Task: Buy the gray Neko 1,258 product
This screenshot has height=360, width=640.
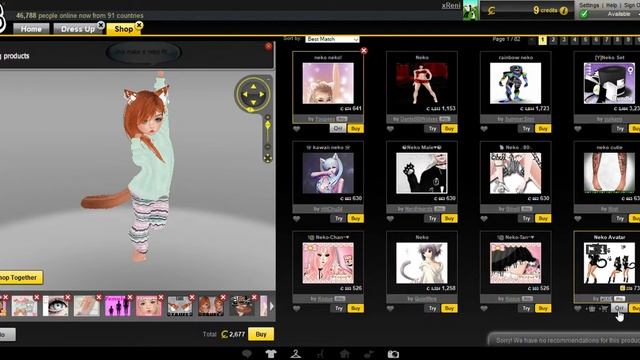Action: point(449,308)
